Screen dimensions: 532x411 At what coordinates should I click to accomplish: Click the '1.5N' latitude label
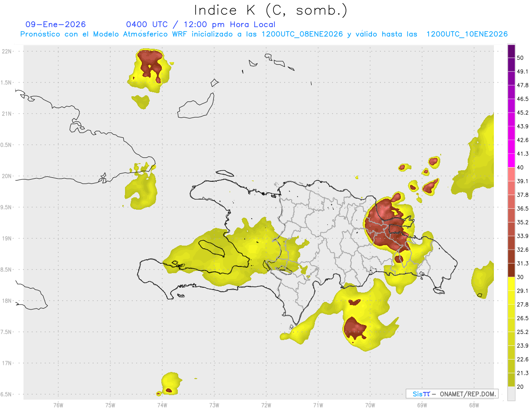pos(7,82)
